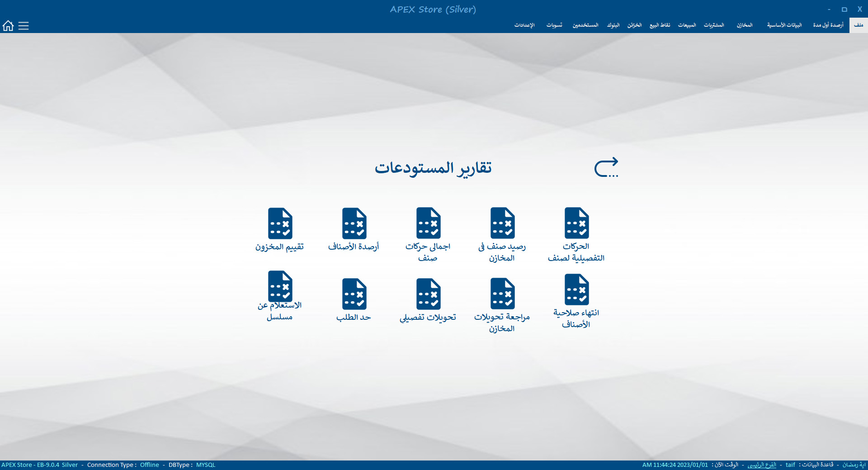Open the انتهاء صلاحية الأصناف report
Screen dimensions: 868x470
click(576, 290)
